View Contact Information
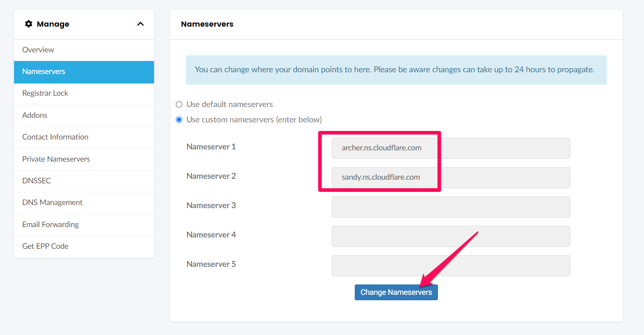 pyautogui.click(x=55, y=137)
